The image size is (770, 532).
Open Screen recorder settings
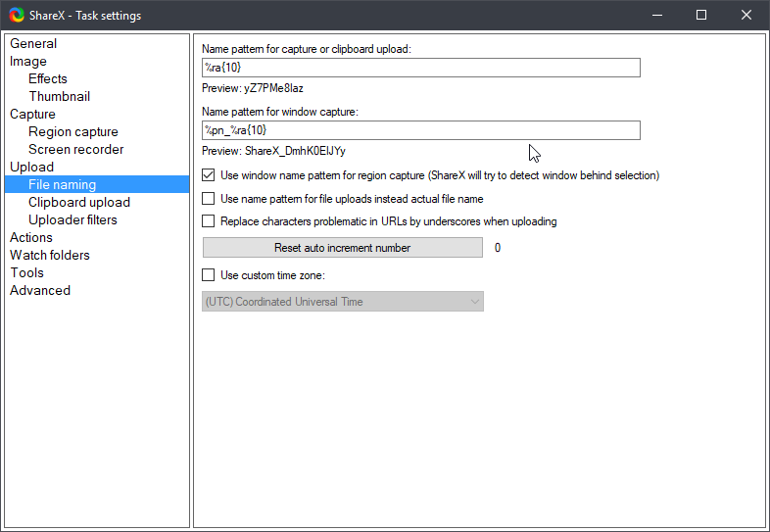point(76,150)
